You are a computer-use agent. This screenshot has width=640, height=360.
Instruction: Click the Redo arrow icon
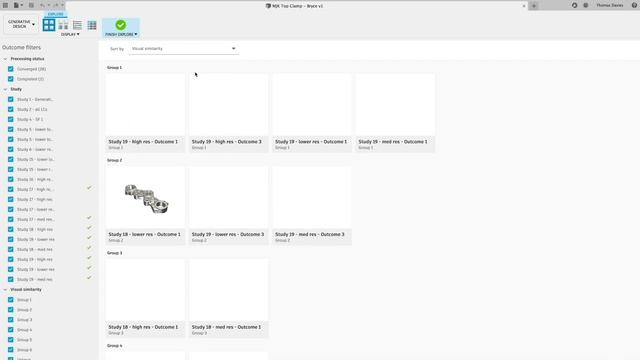point(56,5)
